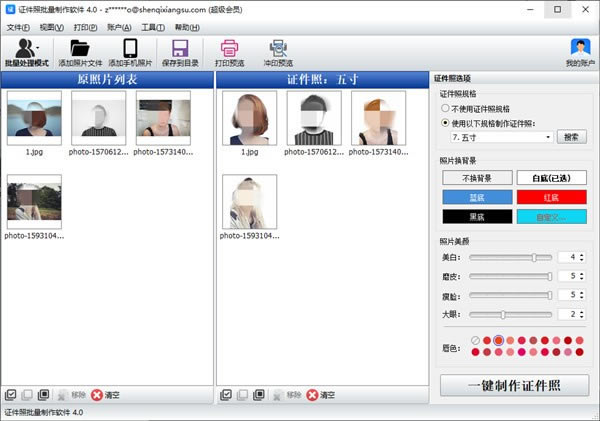
Task: Click the app logo in title bar
Action: 10,9
